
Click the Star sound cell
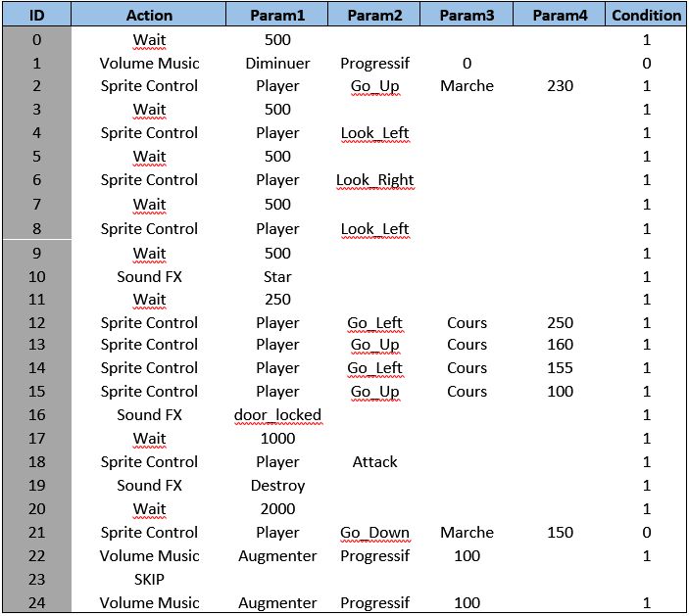(277, 276)
